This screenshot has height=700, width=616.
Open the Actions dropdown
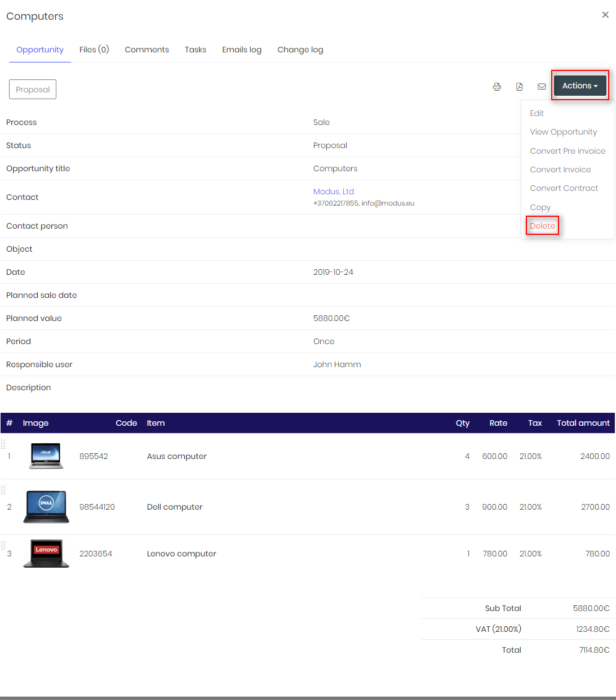tap(580, 86)
